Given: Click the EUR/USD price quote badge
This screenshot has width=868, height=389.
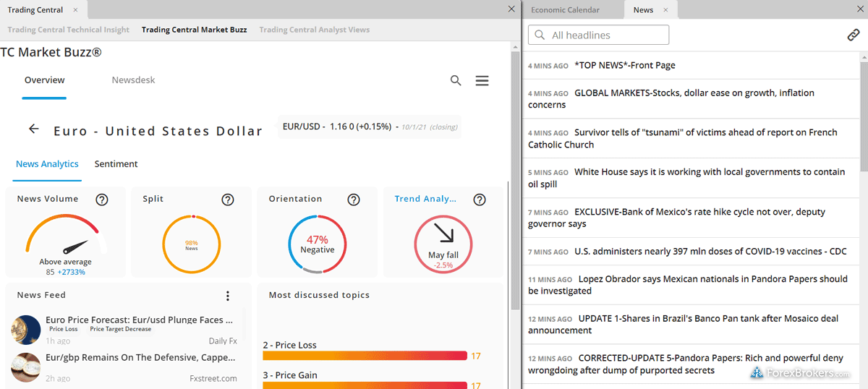Looking at the screenshot, I should (370, 127).
